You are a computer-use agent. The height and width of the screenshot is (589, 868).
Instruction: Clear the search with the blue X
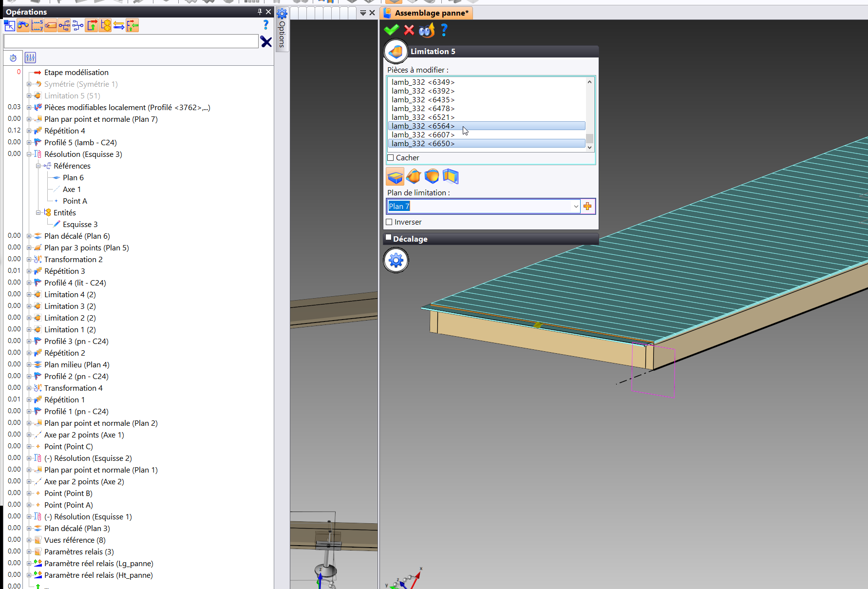tap(266, 42)
